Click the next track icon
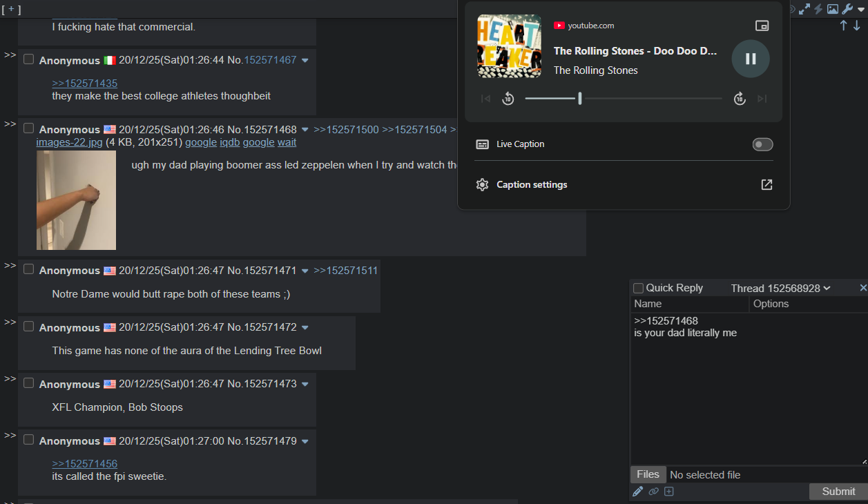 coord(762,99)
